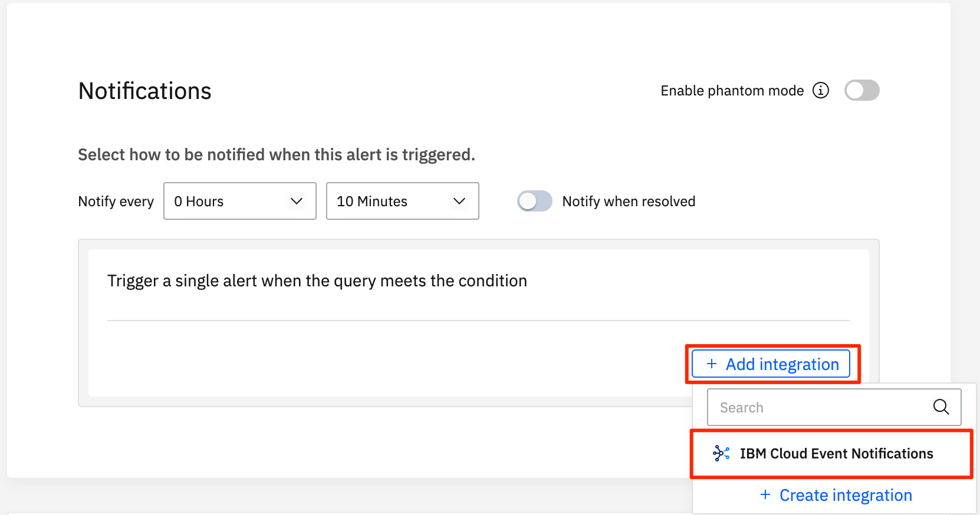Toggle Notify when resolved switch
Image resolution: width=980 pixels, height=515 pixels.
click(534, 201)
